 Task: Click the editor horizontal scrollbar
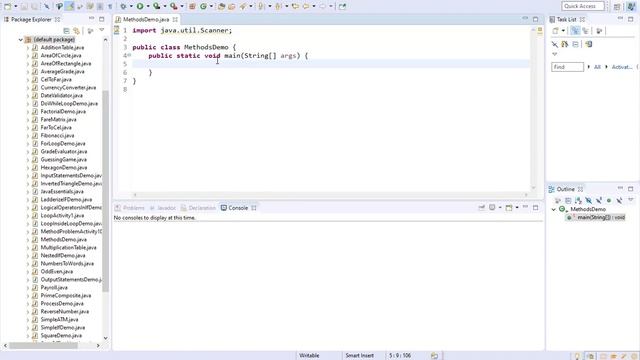point(331,195)
